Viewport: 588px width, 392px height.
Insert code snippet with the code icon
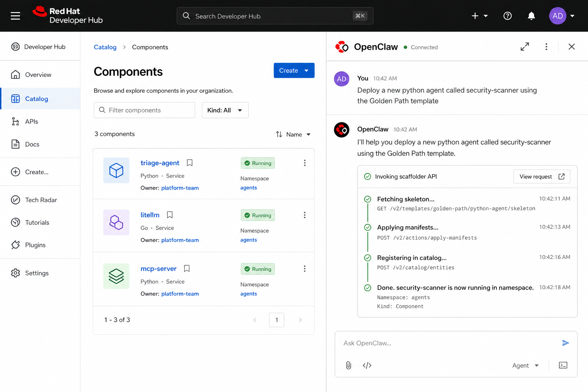click(367, 365)
